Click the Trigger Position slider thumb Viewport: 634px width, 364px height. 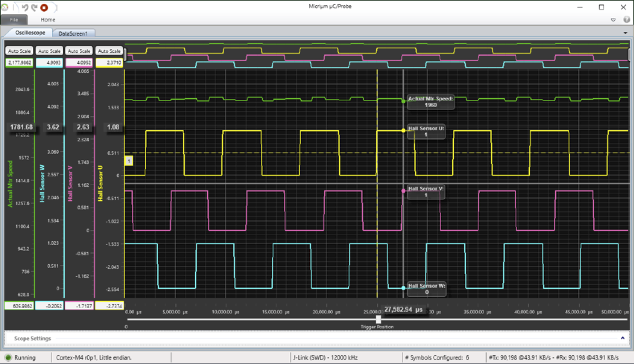coord(378,319)
